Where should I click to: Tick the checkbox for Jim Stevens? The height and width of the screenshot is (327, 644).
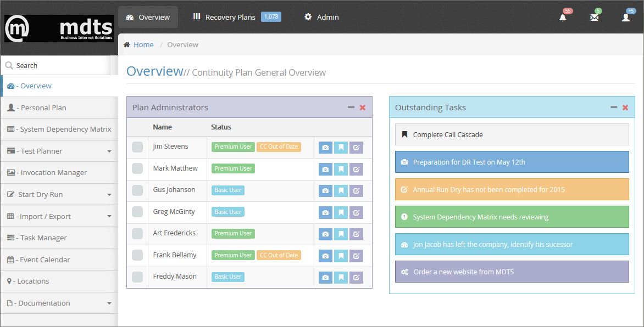click(137, 147)
